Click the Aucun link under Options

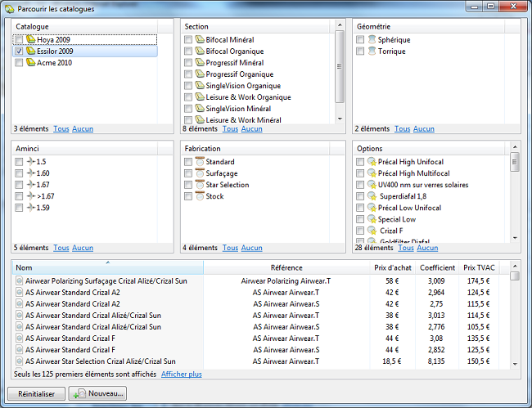pyautogui.click(x=427, y=248)
